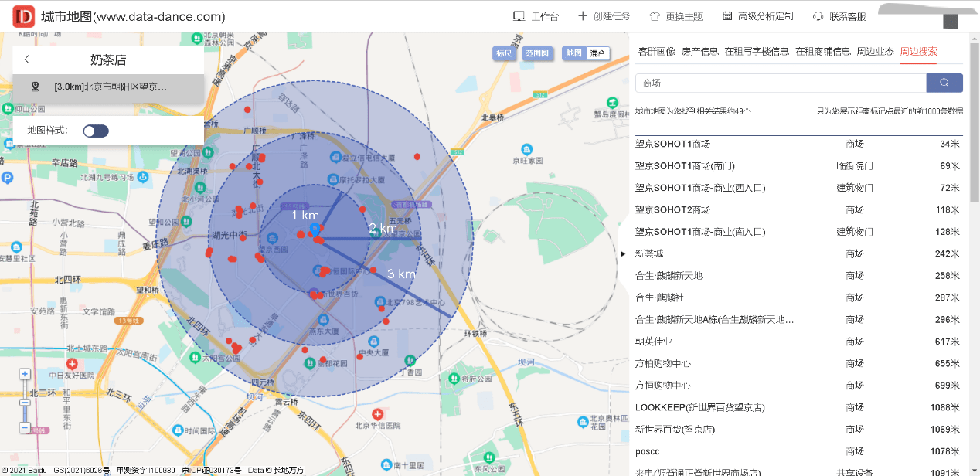980x476 pixels.
Task: Select result 望京SOHOT1商场-商业(西入口)
Action: click(798, 188)
